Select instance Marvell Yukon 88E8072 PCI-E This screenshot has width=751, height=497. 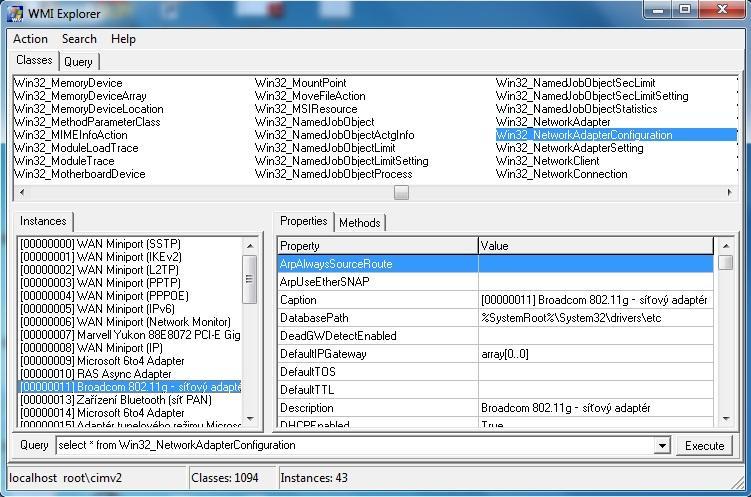(x=130, y=335)
